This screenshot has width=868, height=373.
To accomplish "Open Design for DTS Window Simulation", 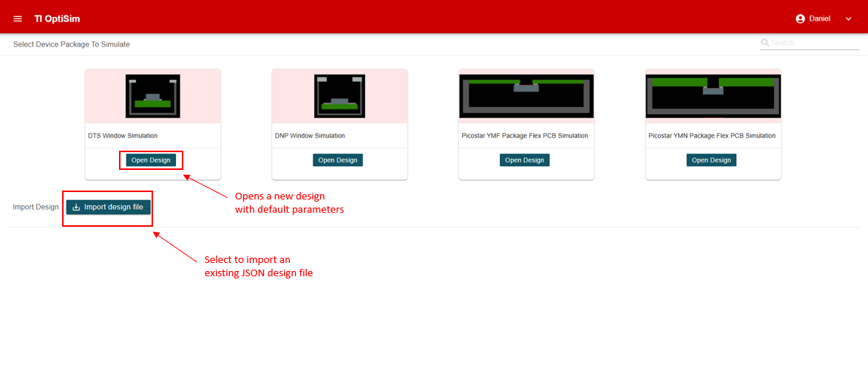I will pos(151,160).
